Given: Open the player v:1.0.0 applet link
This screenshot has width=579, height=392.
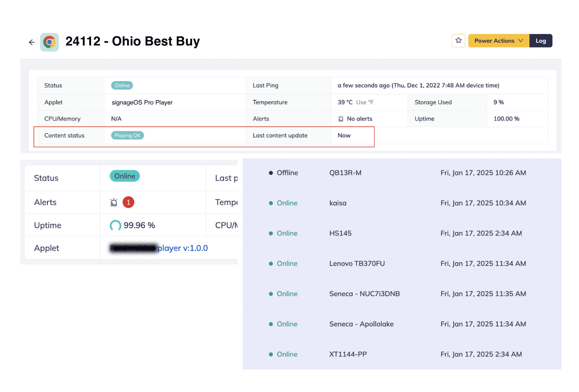Looking at the screenshot, I should (183, 248).
